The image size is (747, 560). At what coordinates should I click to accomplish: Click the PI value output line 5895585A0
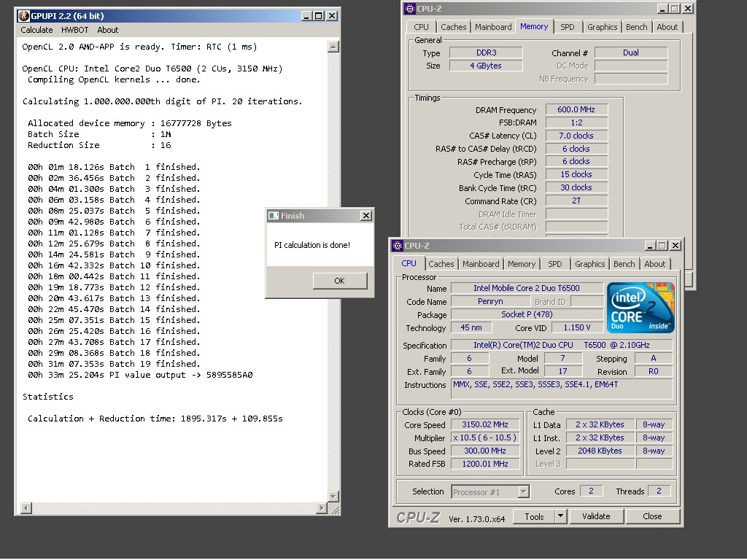(141, 376)
